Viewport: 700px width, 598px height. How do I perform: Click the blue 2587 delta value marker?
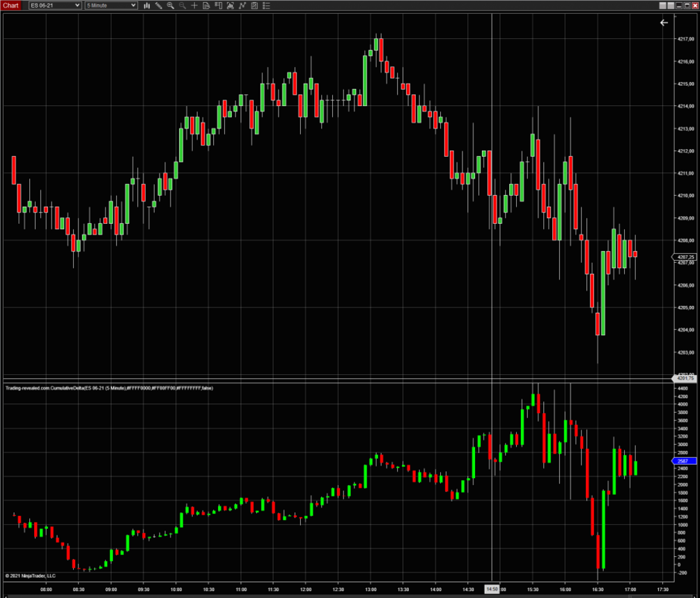(683, 461)
